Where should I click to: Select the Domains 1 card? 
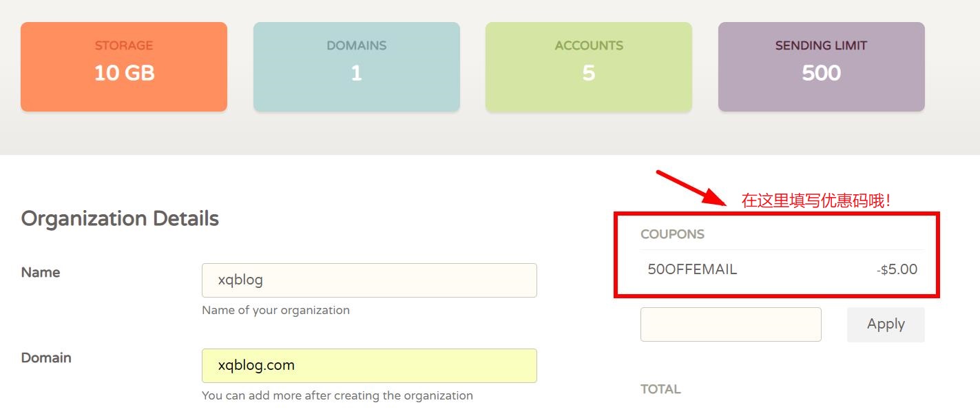[357, 67]
